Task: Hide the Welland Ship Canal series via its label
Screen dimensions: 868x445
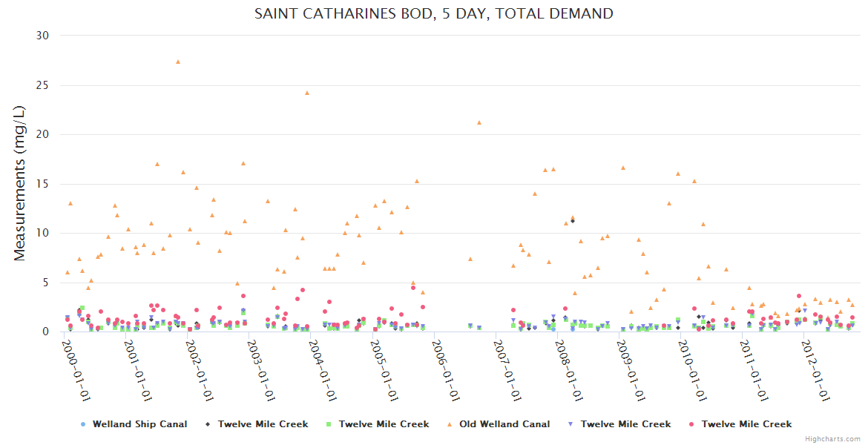Action: coord(139,424)
